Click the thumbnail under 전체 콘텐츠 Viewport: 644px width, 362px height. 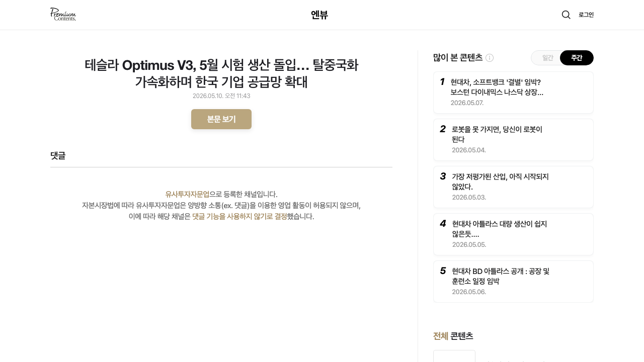pyautogui.click(x=454, y=356)
